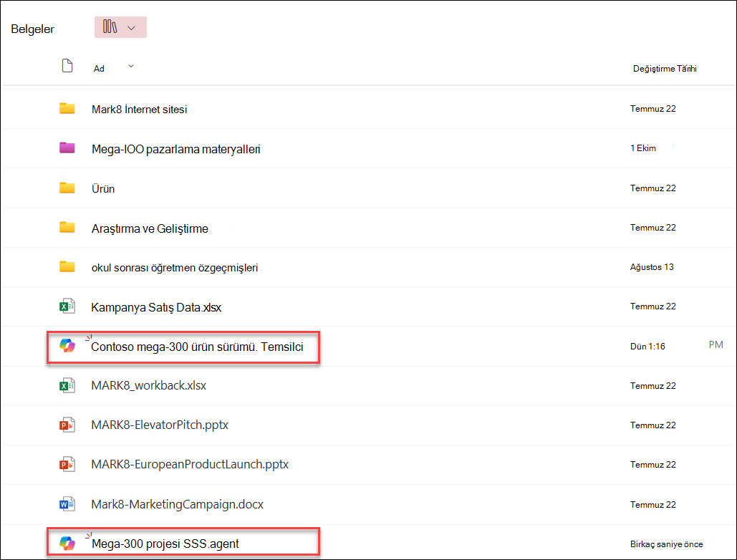The image size is (737, 560).
Task: Click Temmuz 22 date of MARK8-ElevatorPitch.pptx
Action: [x=653, y=425]
